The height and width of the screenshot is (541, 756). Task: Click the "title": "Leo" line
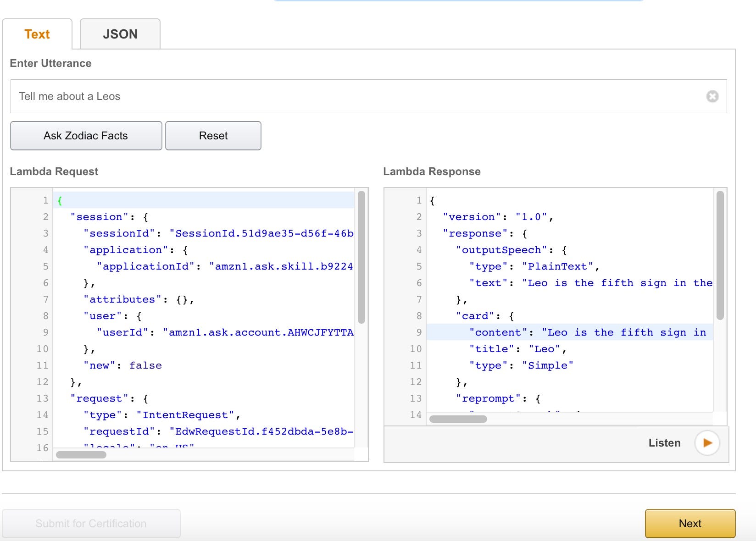518,349
